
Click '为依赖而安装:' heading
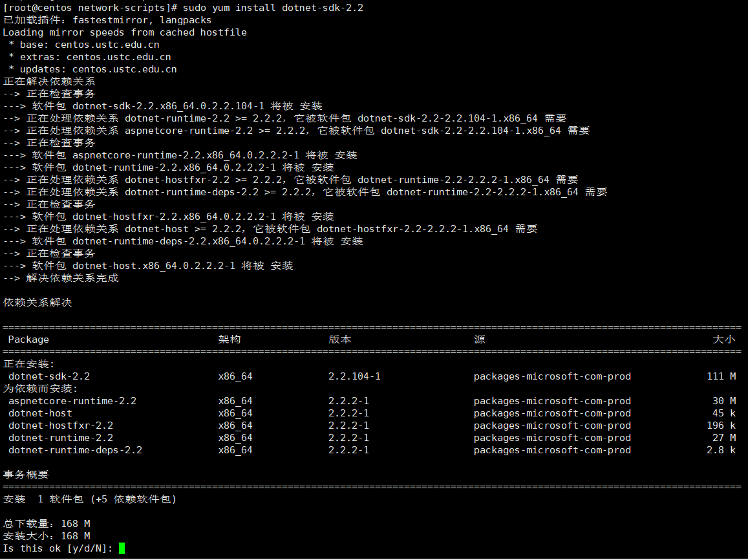(40, 389)
